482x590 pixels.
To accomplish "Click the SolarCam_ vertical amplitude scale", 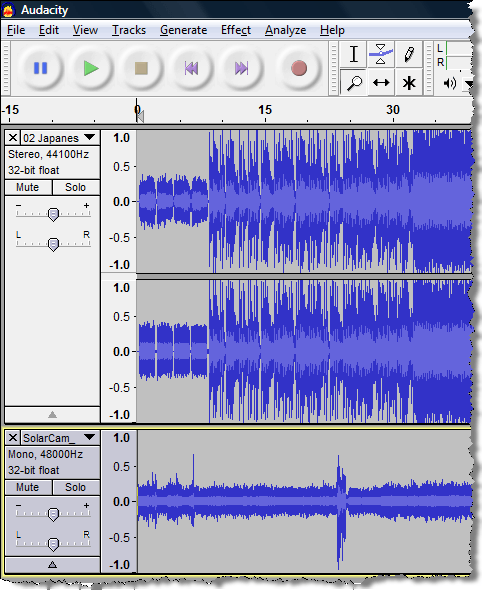I will 119,501.
